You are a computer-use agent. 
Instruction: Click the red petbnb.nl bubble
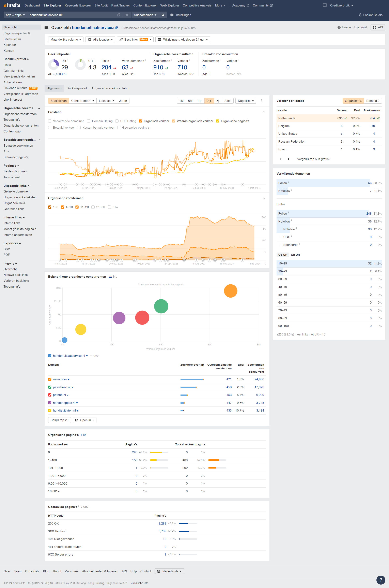tap(142, 318)
